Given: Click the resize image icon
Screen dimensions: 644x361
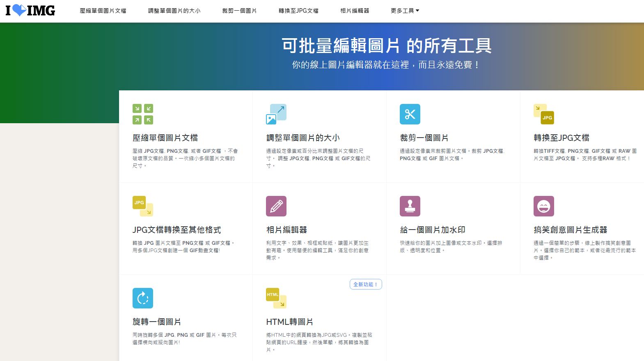Looking at the screenshot, I should click(x=276, y=114).
